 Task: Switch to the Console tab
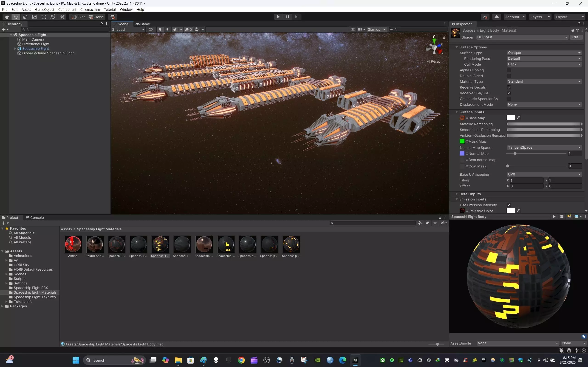tap(35, 217)
